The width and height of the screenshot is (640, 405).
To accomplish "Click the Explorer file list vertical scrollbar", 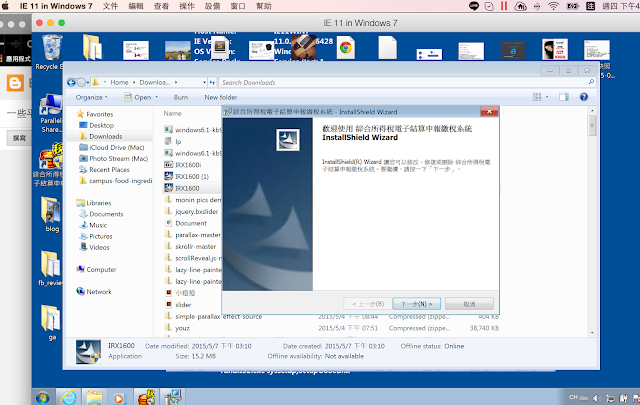I will click(592, 222).
